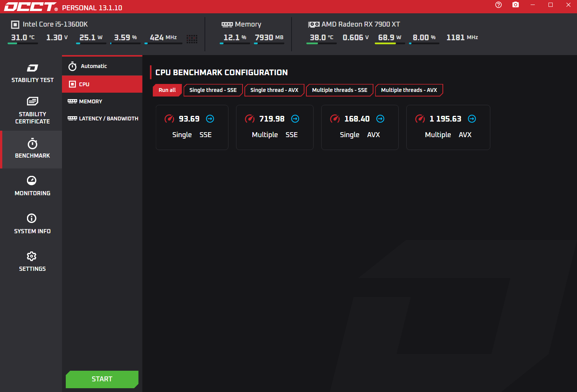Click the CPU Benchmark Configuration heading
Viewport: 577px width, 392px height.
pyautogui.click(x=222, y=73)
